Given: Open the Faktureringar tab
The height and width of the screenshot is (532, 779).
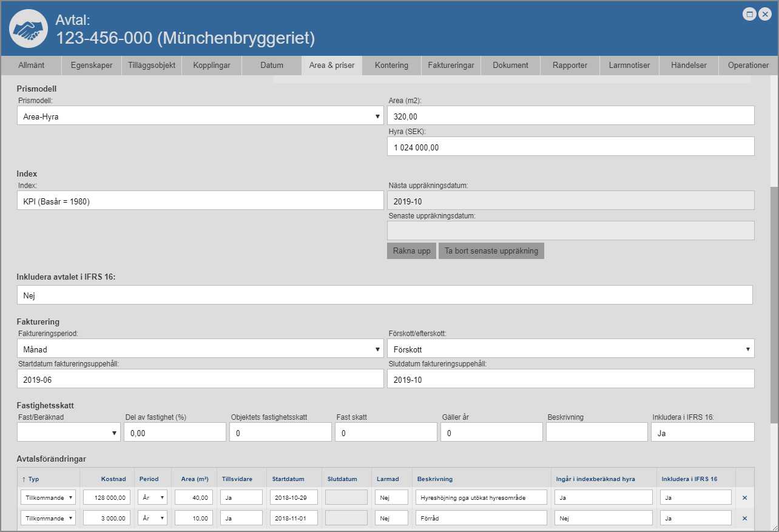Looking at the screenshot, I should (451, 66).
